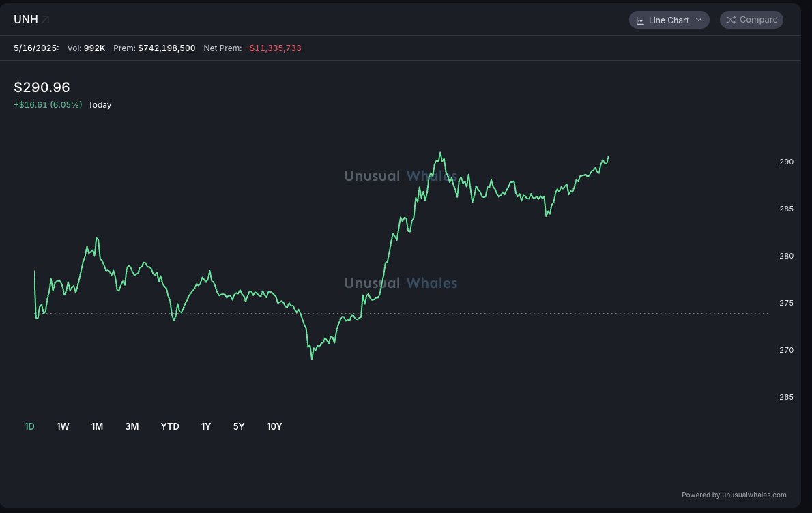This screenshot has height=513, width=812.
Task: Choose the YTD time range
Action: (170, 426)
